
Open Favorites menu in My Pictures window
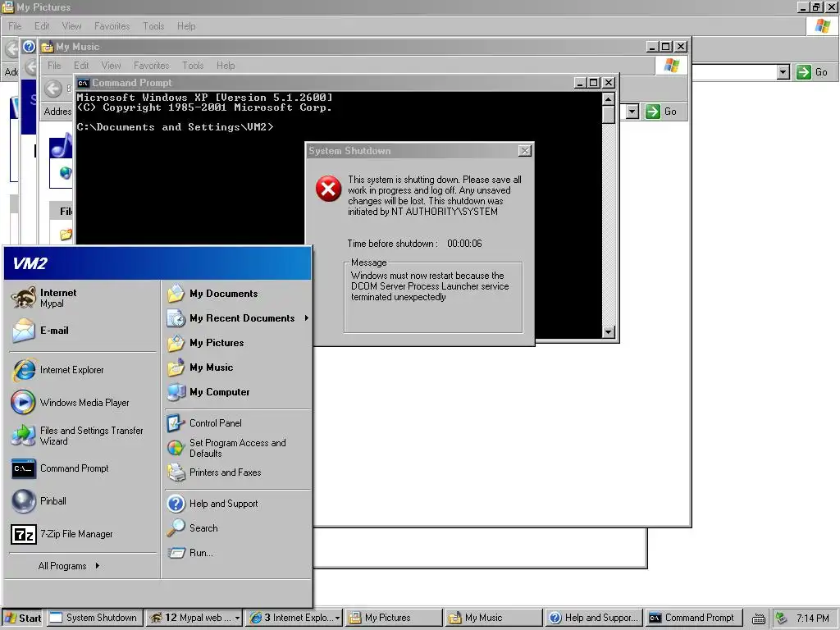pos(112,26)
